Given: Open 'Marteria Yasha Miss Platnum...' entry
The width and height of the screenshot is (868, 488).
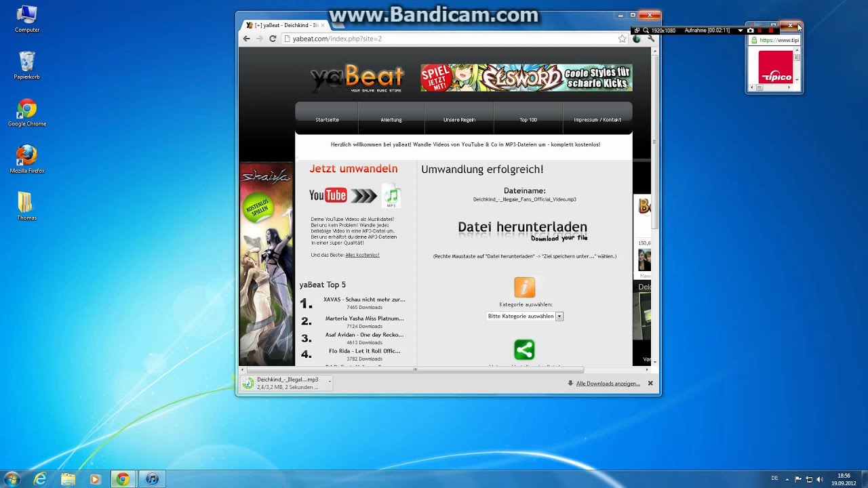Looking at the screenshot, I should coord(364,318).
